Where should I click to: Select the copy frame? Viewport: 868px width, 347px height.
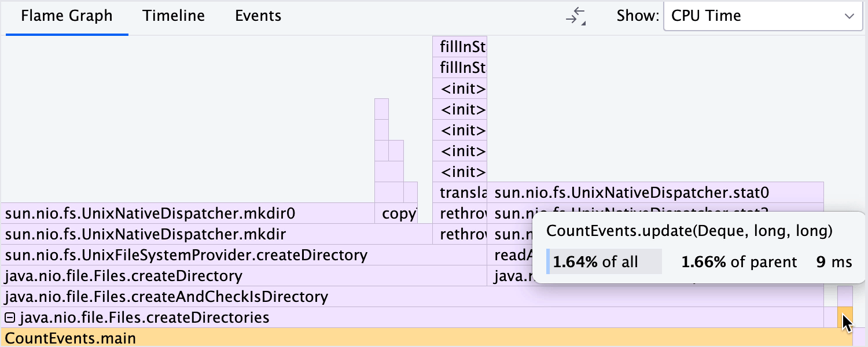point(396,213)
